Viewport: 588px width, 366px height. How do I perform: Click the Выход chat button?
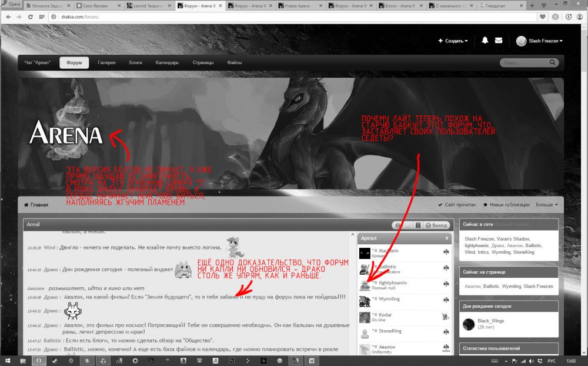(436, 225)
